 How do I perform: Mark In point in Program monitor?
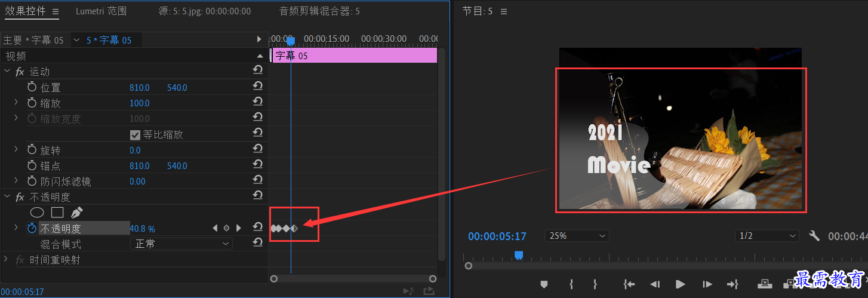click(x=571, y=284)
